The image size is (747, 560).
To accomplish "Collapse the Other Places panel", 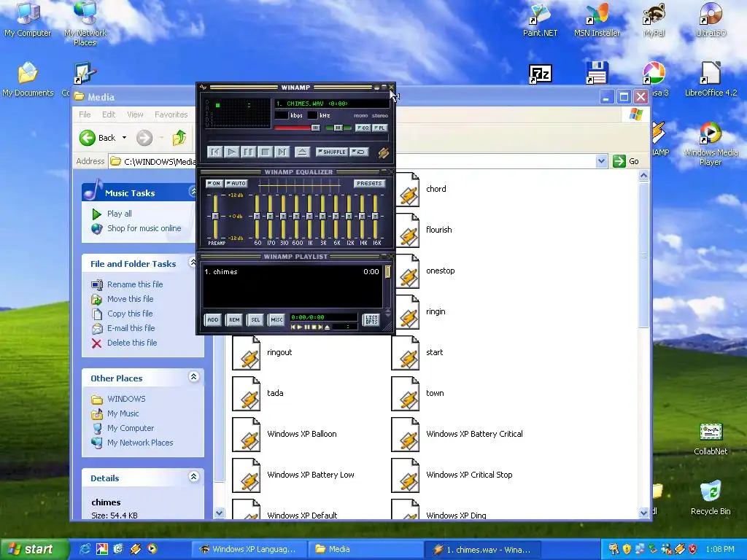I will coord(193,377).
